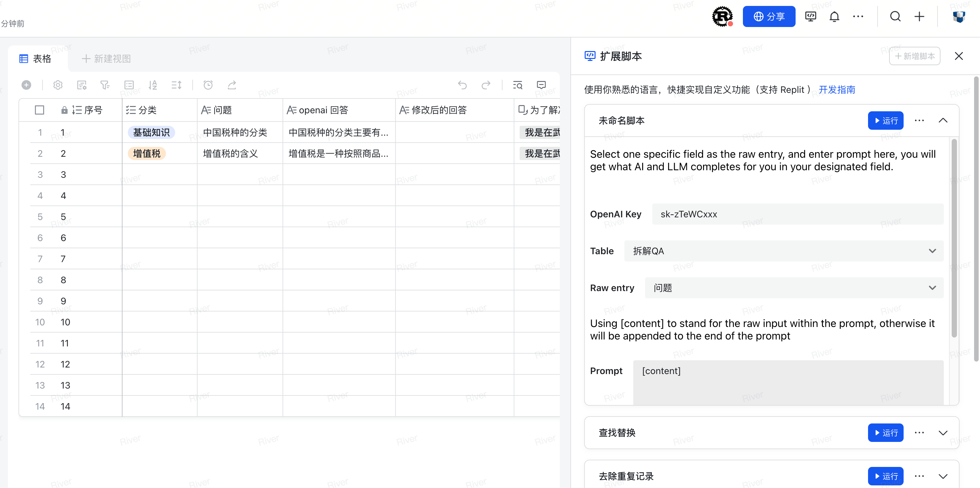The image size is (980, 488).
Task: Open field configuration with the gear icon
Action: pos(58,85)
